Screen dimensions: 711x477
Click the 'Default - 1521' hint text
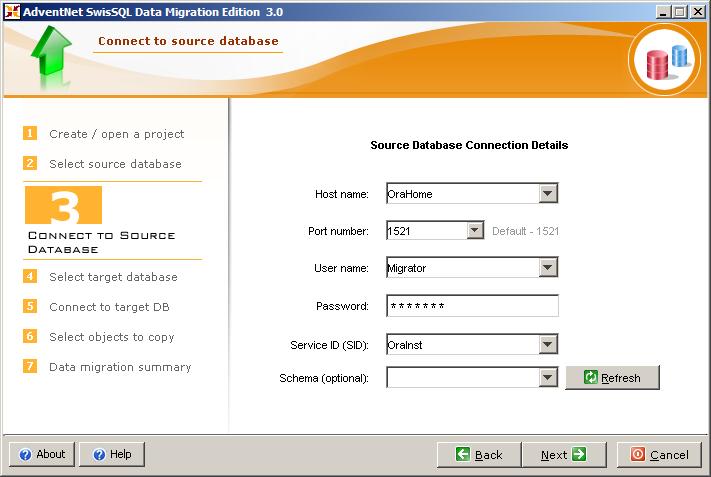click(x=525, y=231)
